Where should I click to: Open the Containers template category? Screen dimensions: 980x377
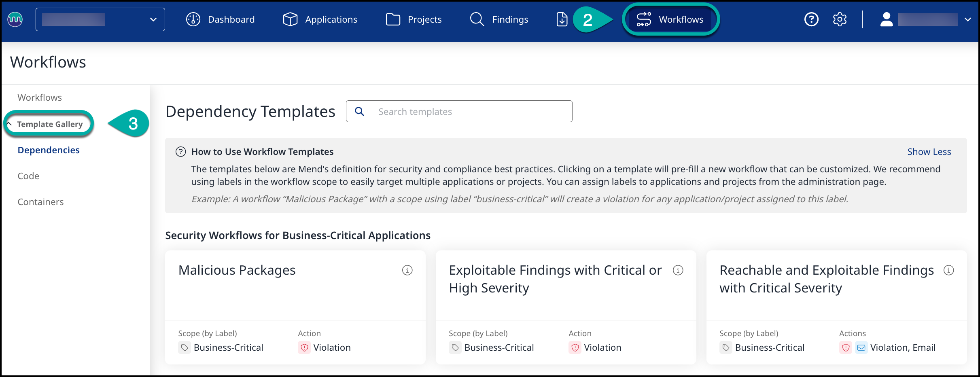(x=40, y=201)
